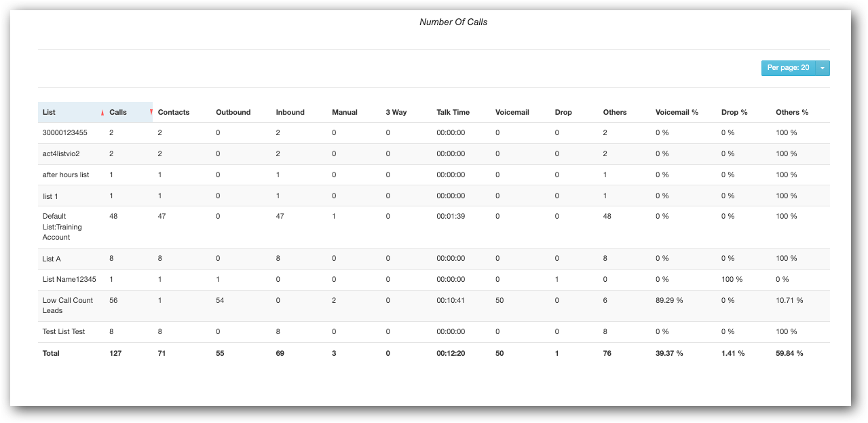This screenshot has height=423, width=868.
Task: Click the 30000123455 list entry
Action: tap(63, 132)
